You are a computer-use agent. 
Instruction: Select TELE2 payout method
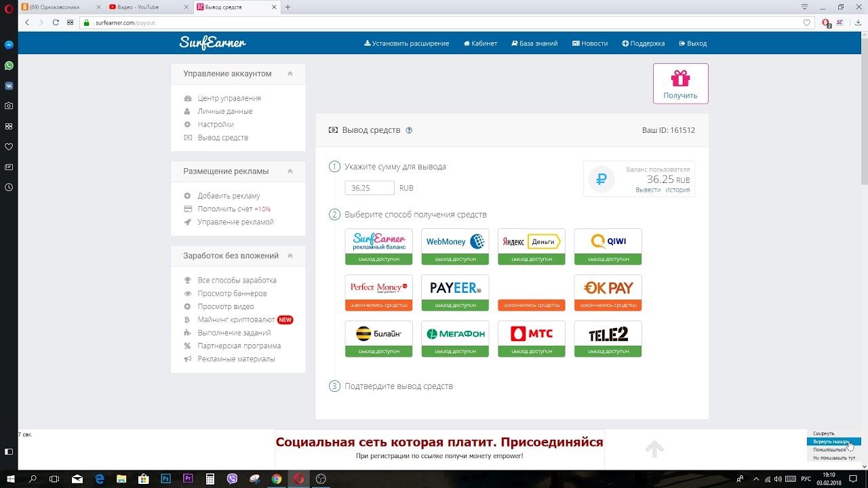[x=608, y=339]
